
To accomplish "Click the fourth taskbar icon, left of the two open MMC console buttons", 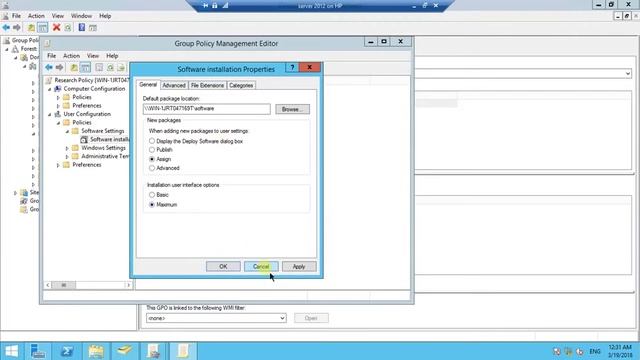I will point(125,351).
